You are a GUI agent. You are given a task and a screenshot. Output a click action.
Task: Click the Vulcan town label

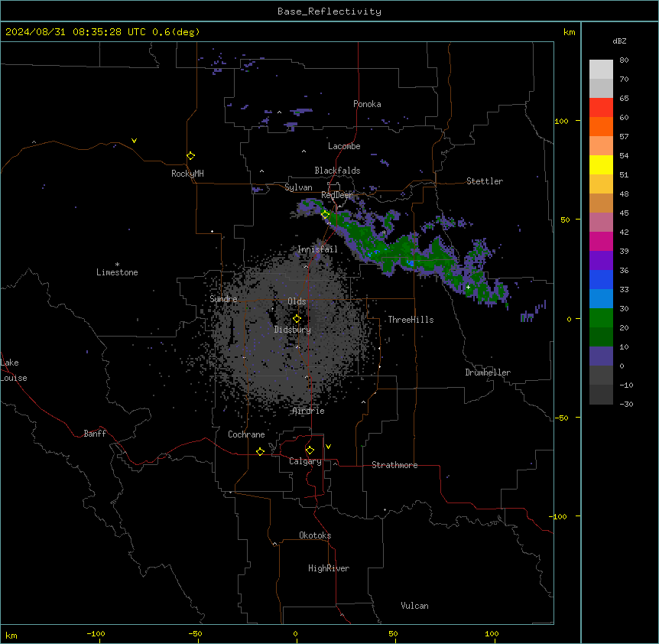(414, 606)
